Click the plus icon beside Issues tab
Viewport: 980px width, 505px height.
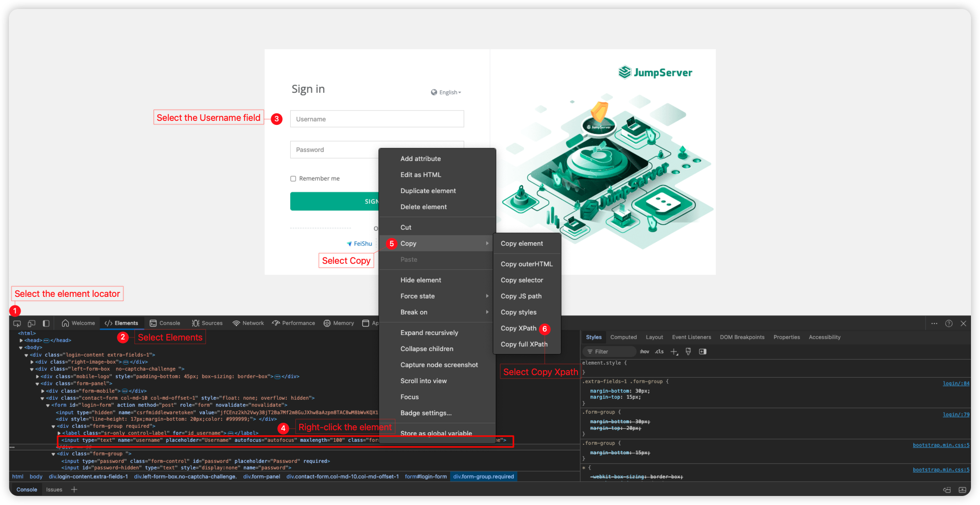click(x=74, y=490)
